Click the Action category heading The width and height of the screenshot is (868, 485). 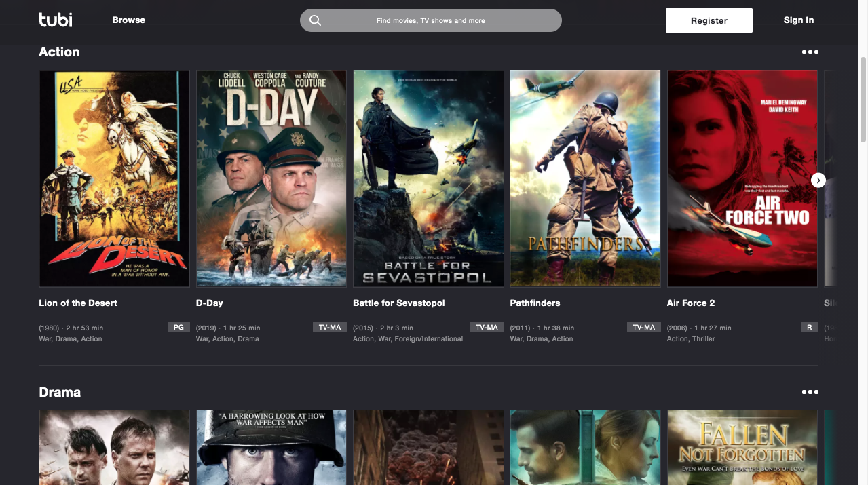59,52
